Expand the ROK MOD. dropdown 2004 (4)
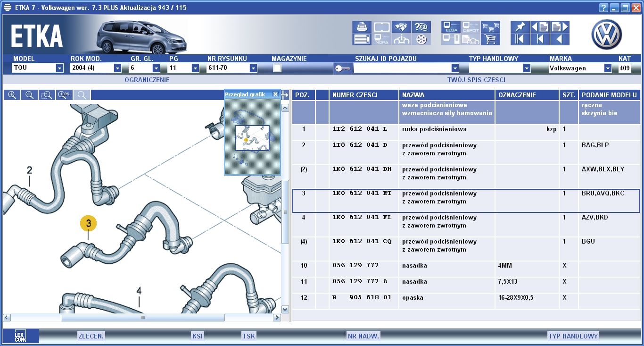The width and height of the screenshot is (644, 346). point(117,68)
